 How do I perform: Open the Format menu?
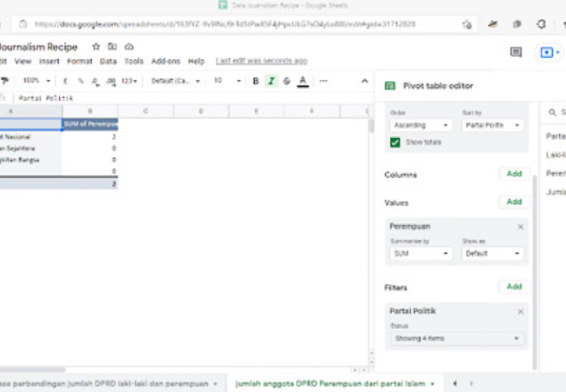79,61
